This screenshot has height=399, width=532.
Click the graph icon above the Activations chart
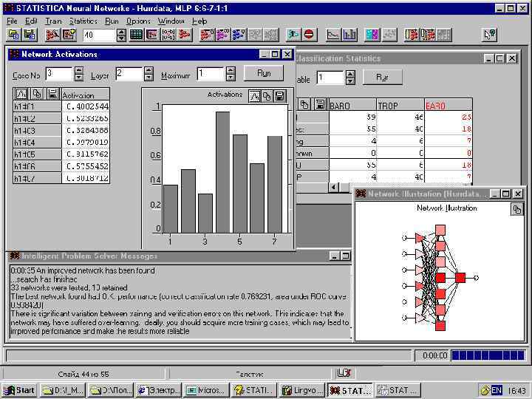pyautogui.click(x=254, y=96)
